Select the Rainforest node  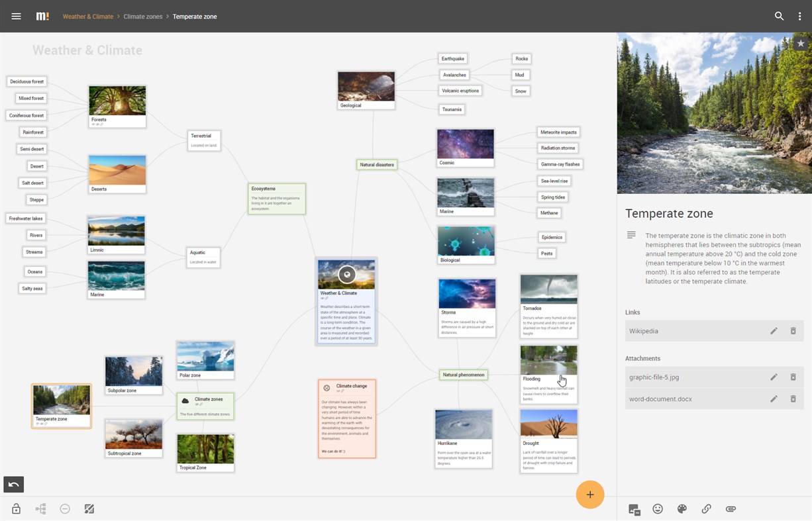tap(33, 132)
